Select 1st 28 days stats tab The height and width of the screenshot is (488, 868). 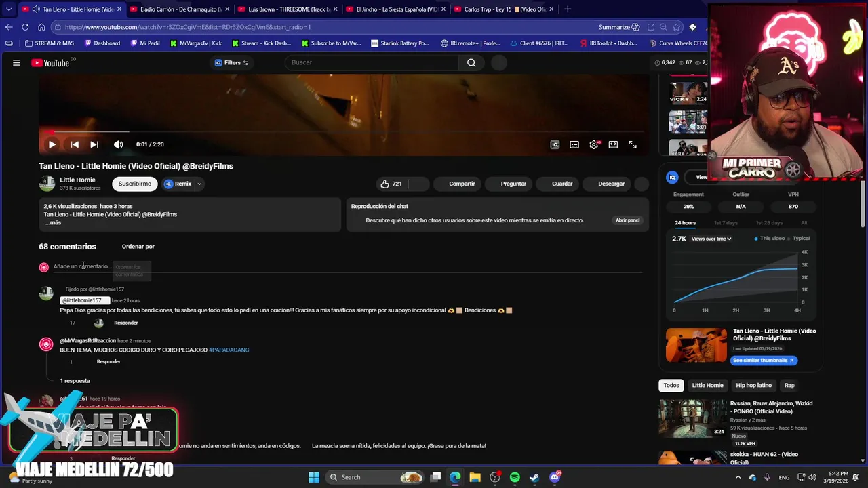[x=769, y=223]
